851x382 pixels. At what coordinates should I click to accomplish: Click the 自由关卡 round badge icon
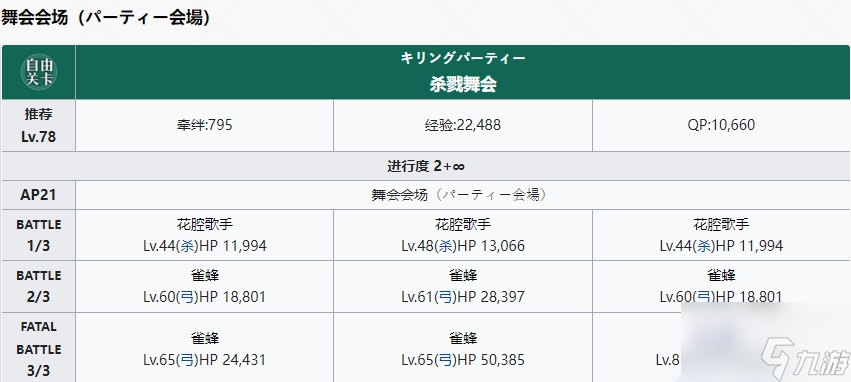click(x=39, y=72)
